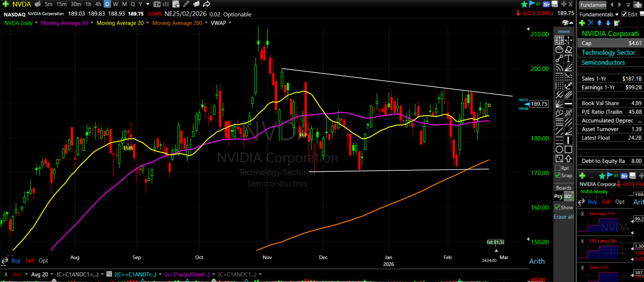Open the Moving Average 200 dropdown

(x=206, y=23)
